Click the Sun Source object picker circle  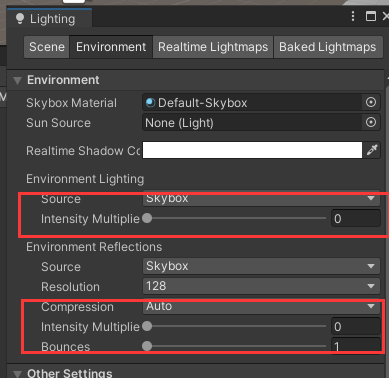[371, 122]
